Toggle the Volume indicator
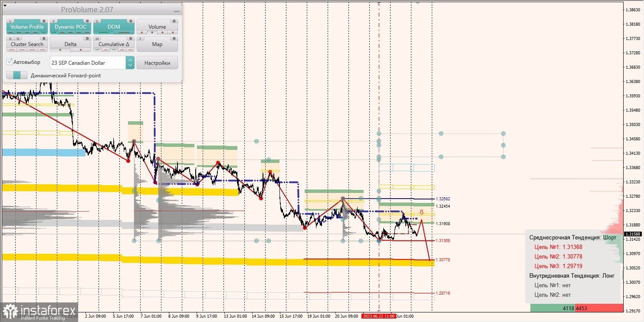The image size is (644, 322). coord(157,27)
